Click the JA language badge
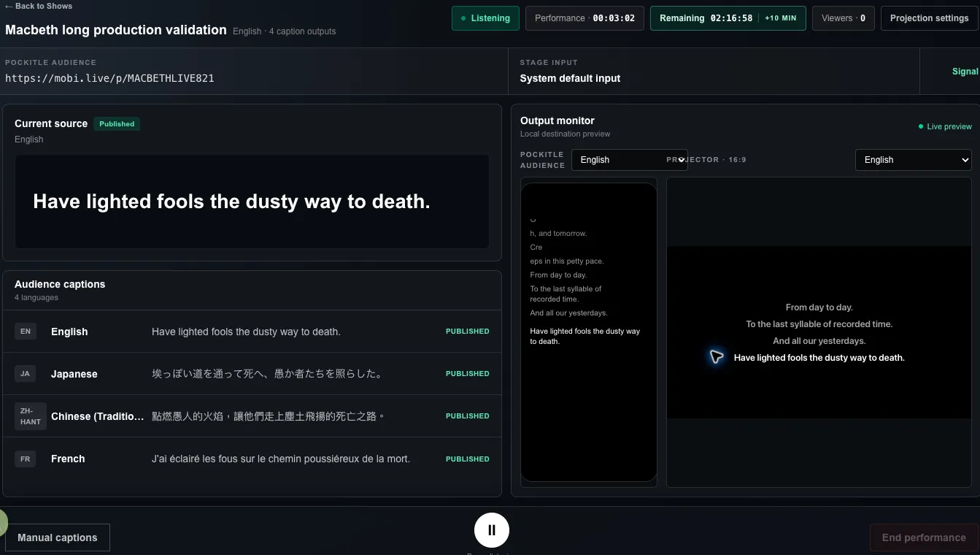The image size is (980, 555). [x=26, y=374]
